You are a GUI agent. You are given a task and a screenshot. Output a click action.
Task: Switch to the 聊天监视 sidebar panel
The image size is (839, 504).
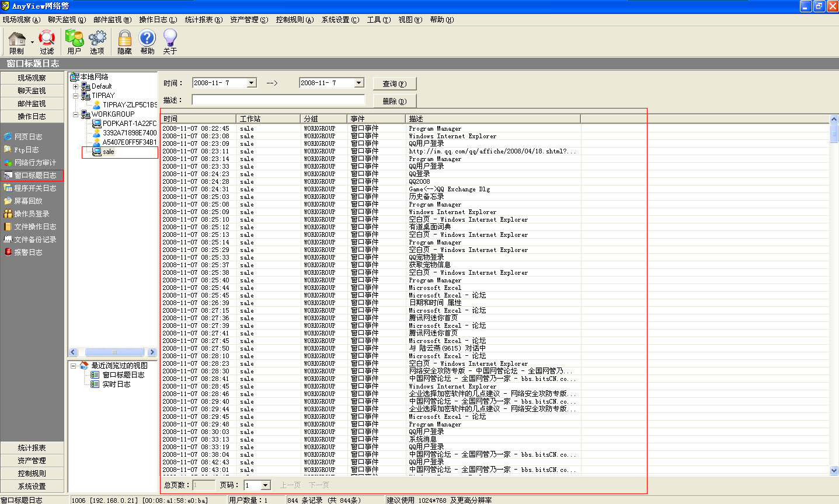[32, 91]
